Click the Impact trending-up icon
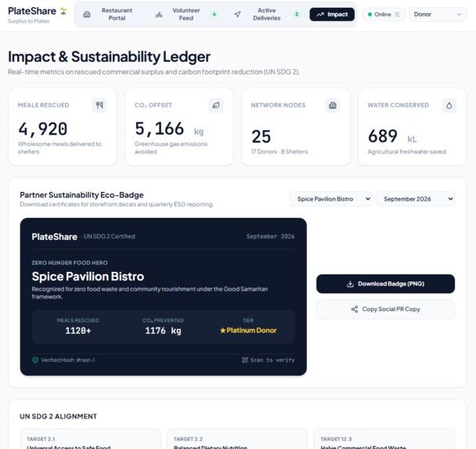The height and width of the screenshot is (449, 476). click(320, 14)
